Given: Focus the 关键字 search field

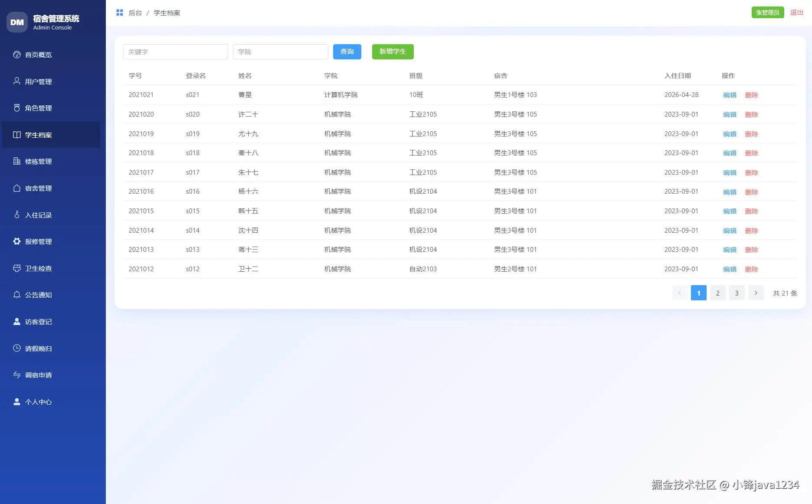Looking at the screenshot, I should pos(176,52).
